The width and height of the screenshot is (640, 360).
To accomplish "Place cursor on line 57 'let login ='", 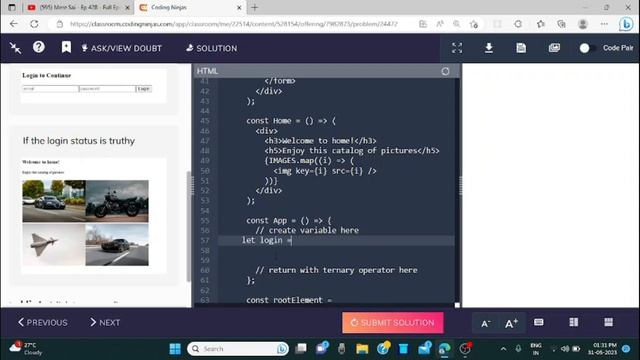I will (267, 240).
